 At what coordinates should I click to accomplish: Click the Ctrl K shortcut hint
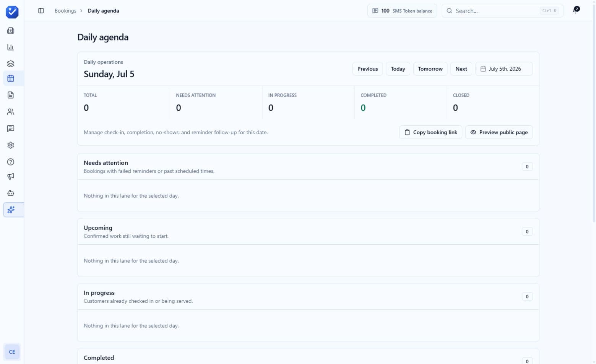[x=549, y=11]
